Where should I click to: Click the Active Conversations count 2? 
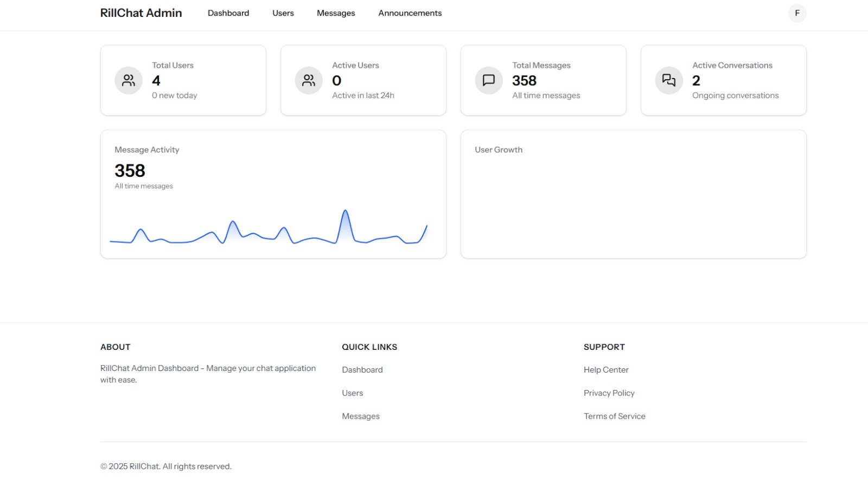tap(696, 81)
